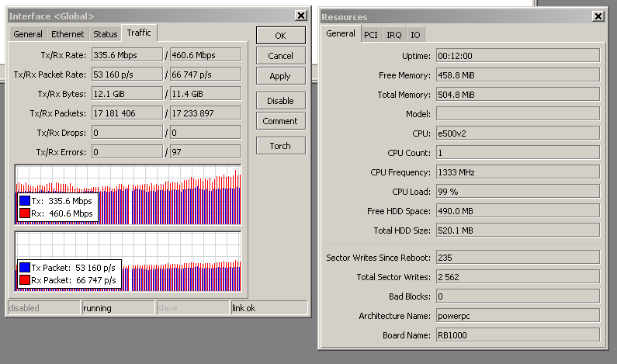
Task: Open the Comment dialog
Action: tap(280, 121)
